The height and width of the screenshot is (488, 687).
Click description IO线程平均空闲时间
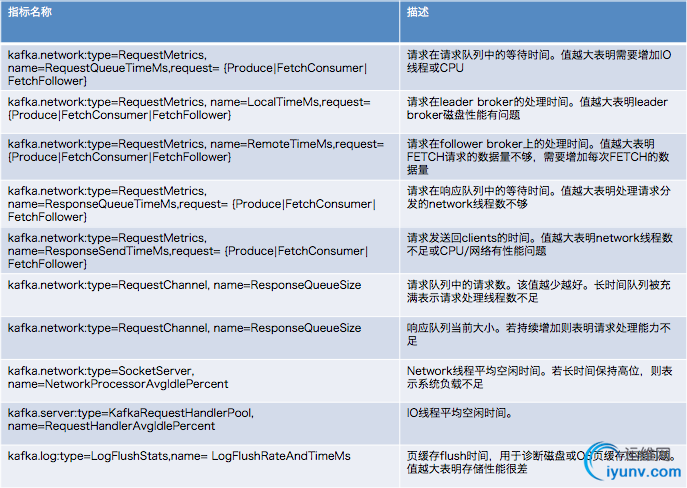pyautogui.click(x=543, y=424)
